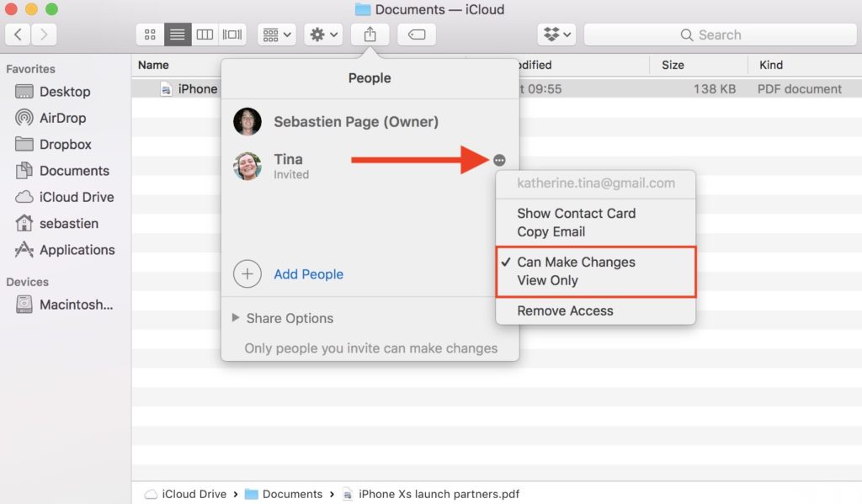The image size is (862, 504).
Task: Switch Finder to gallery cover flow view
Action: (232, 34)
